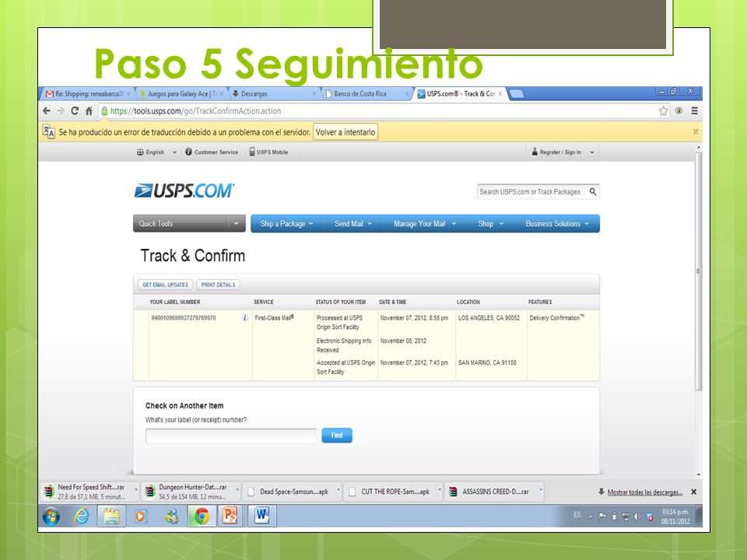747x560 pixels.
Task: Click the browser forward arrow
Action: point(61,111)
